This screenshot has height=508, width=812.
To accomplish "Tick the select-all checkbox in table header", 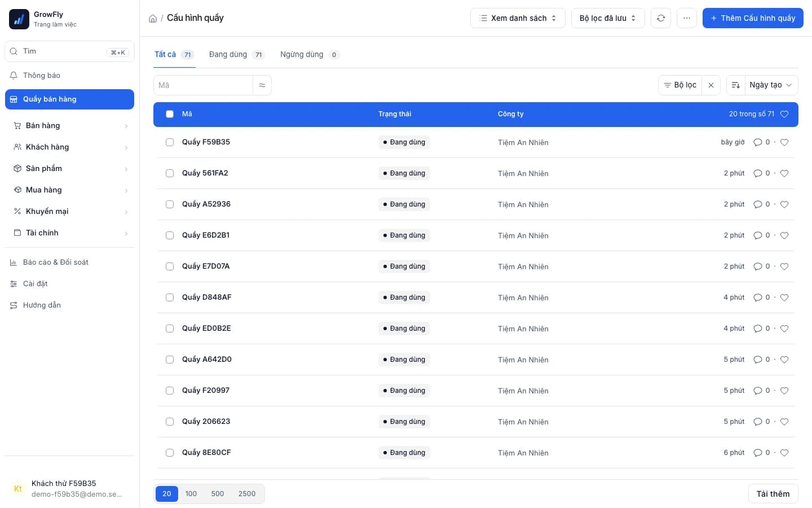I will tap(170, 114).
